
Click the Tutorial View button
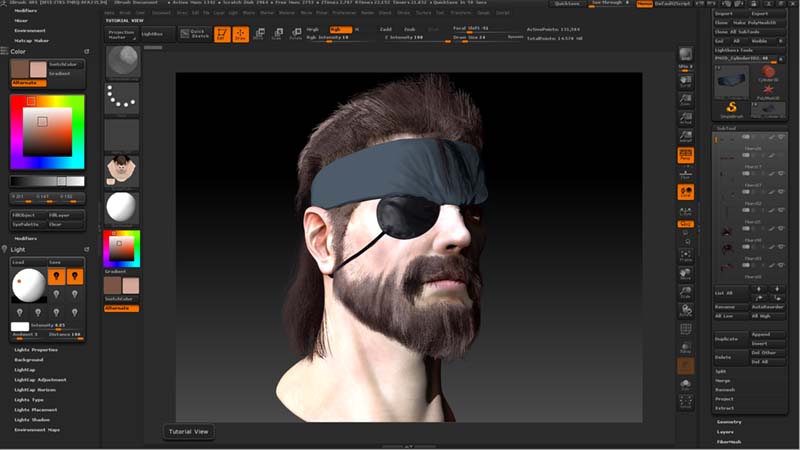pos(188,432)
